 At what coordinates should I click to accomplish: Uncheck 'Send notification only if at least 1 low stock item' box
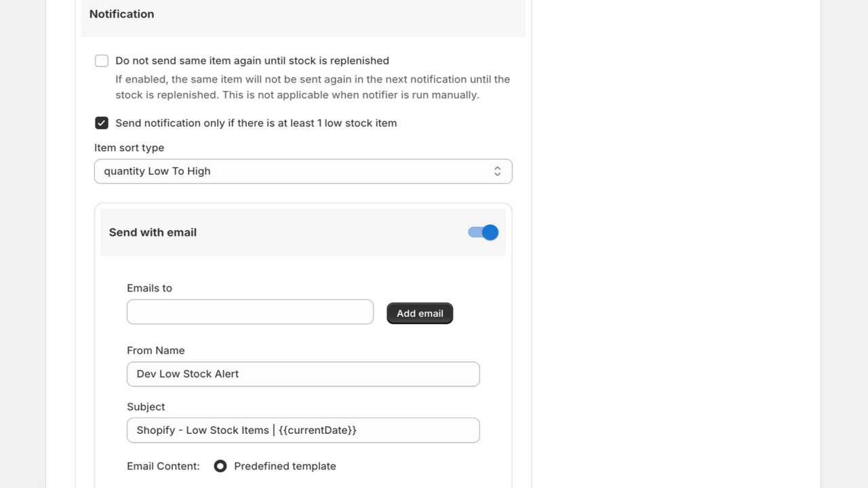102,123
